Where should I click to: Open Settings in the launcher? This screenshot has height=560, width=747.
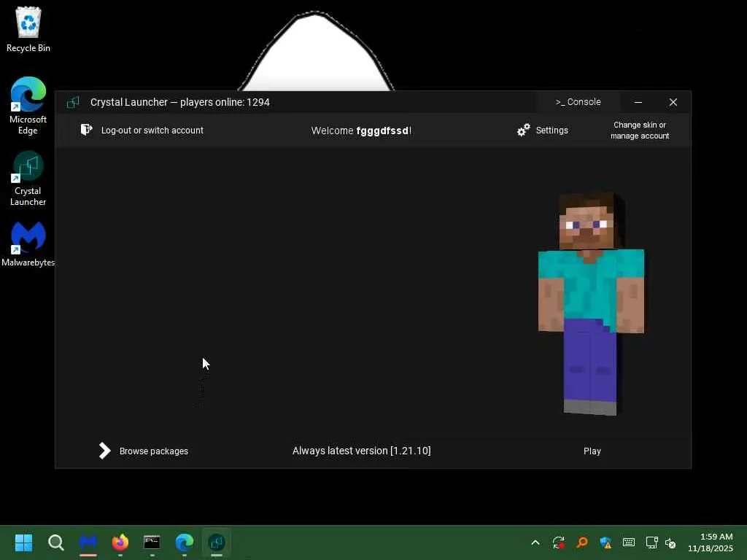click(x=551, y=130)
